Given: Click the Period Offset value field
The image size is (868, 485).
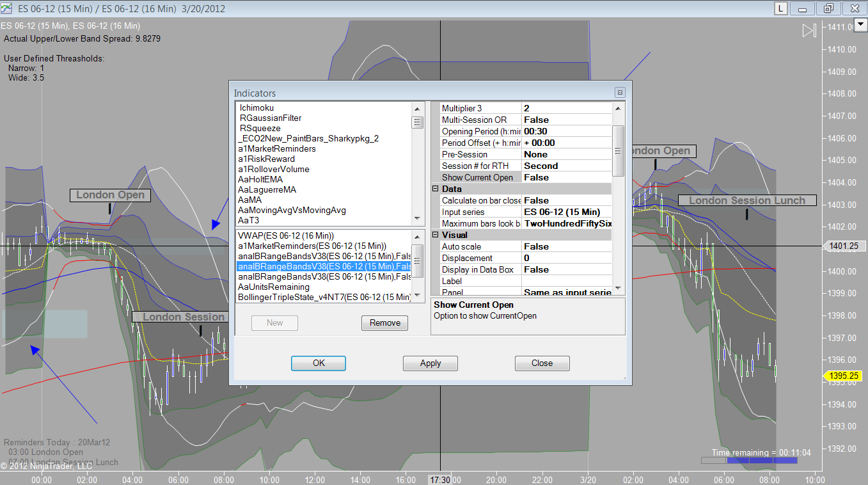Looking at the screenshot, I should 567,143.
